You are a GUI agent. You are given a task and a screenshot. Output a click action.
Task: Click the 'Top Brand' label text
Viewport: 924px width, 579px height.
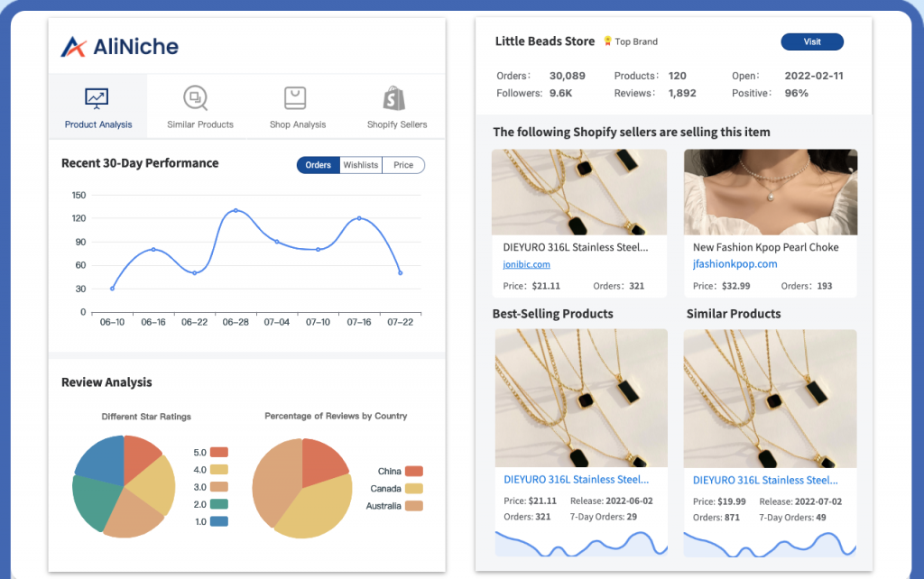pos(636,41)
